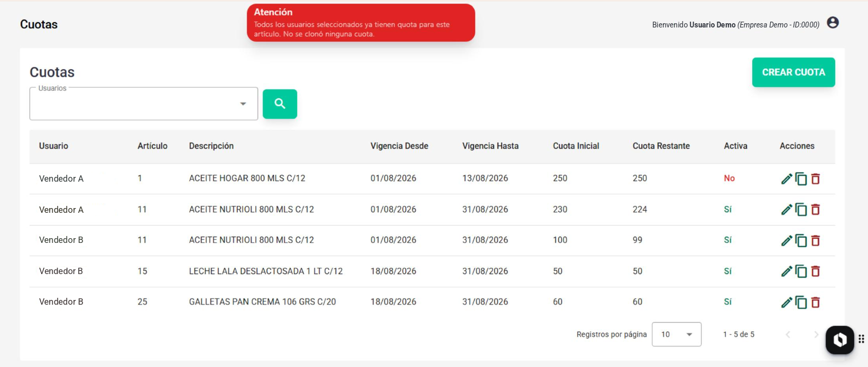Edit Vendedor A ACEITE HOGAR quota
This screenshot has height=367, width=868.
787,179
